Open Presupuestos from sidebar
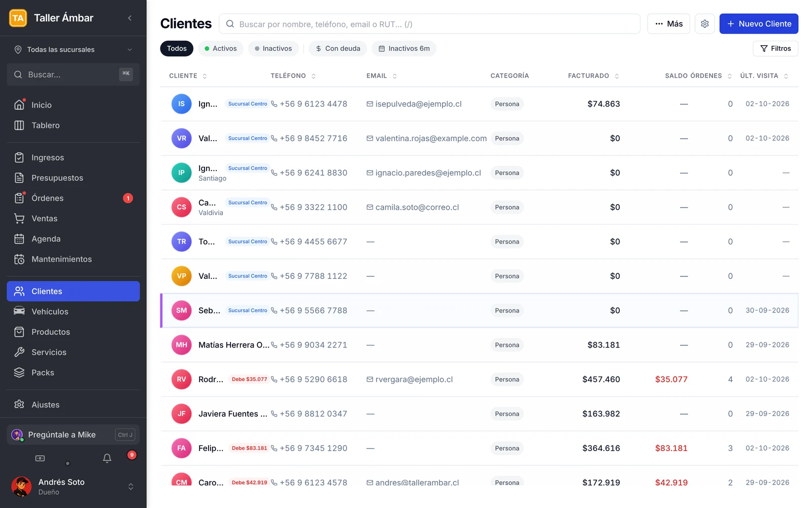 pos(73,178)
